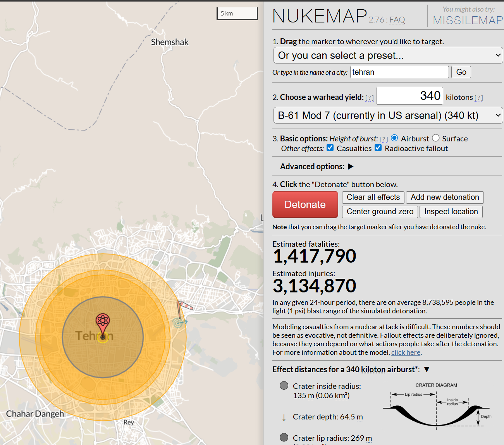The height and width of the screenshot is (445, 504).
Task: Click the red Detonate button
Action: tap(305, 204)
